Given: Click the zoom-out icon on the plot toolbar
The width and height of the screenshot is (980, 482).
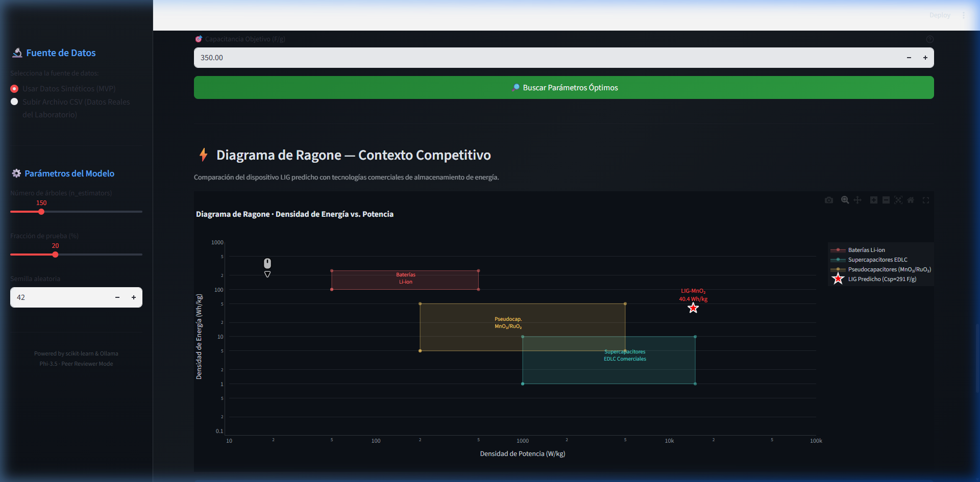Looking at the screenshot, I should (886, 200).
